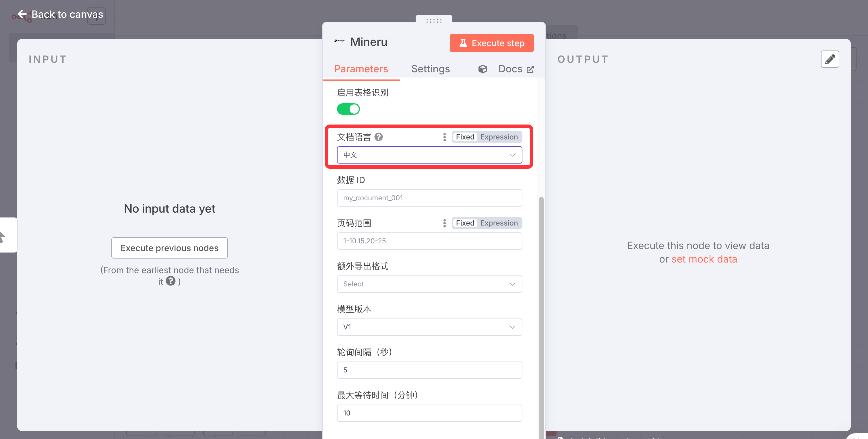Image resolution: width=868 pixels, height=439 pixels.
Task: Switch 页码范围 to Expression mode
Action: [499, 223]
